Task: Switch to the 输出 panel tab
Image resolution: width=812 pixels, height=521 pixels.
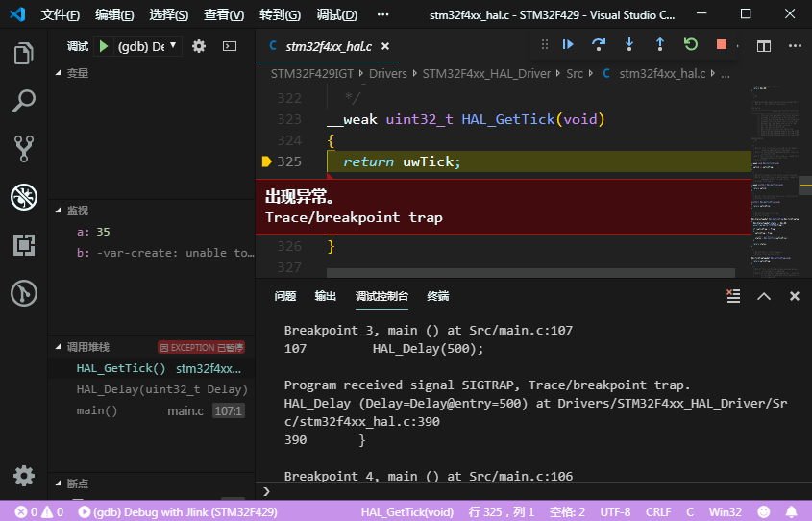Action: pyautogui.click(x=325, y=296)
